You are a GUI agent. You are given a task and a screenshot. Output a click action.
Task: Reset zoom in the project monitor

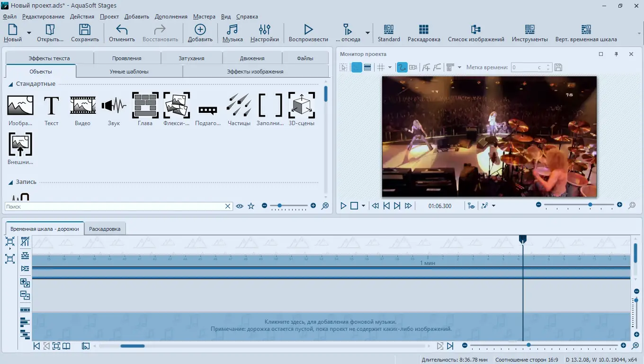click(632, 206)
